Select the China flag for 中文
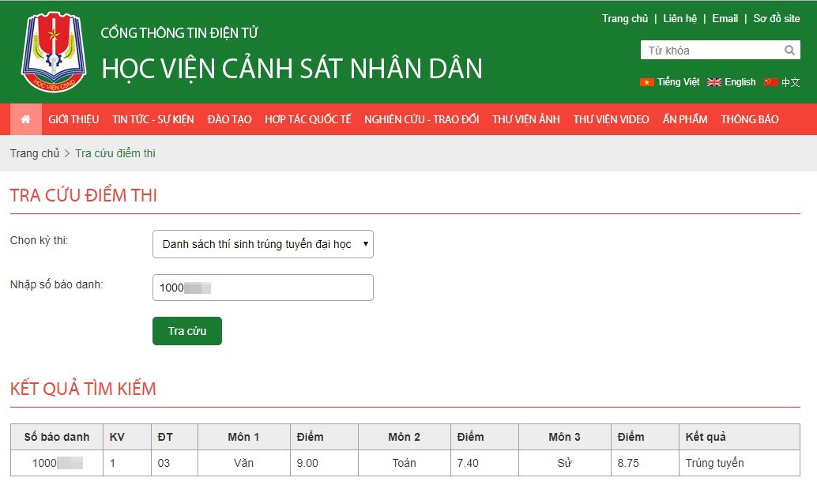Viewport: 817px width, 504px height. (770, 81)
